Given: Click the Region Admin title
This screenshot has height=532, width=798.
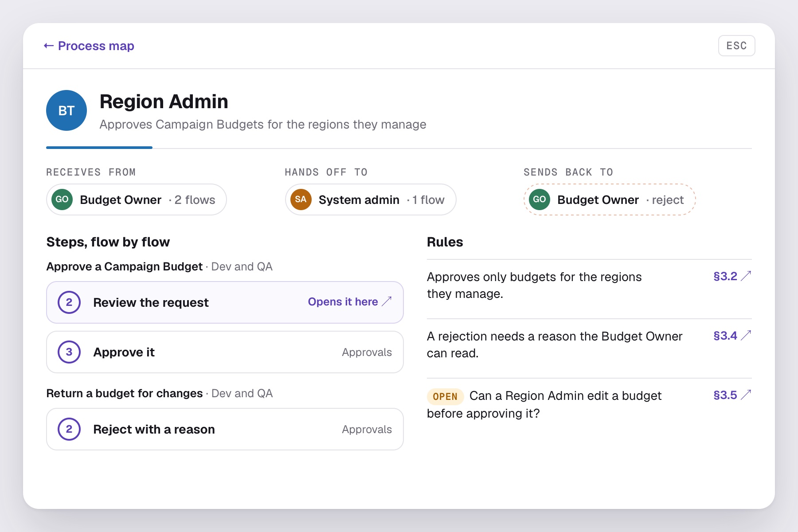Looking at the screenshot, I should click(x=164, y=102).
